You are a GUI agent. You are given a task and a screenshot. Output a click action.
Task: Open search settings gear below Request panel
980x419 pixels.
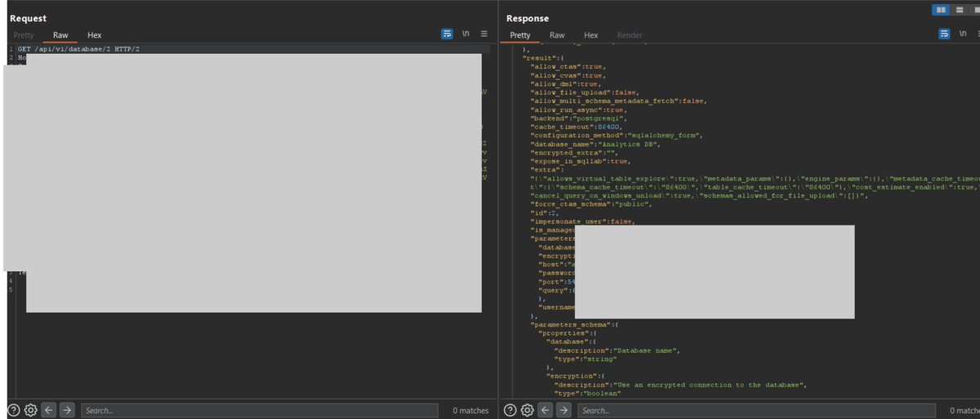coord(31,410)
